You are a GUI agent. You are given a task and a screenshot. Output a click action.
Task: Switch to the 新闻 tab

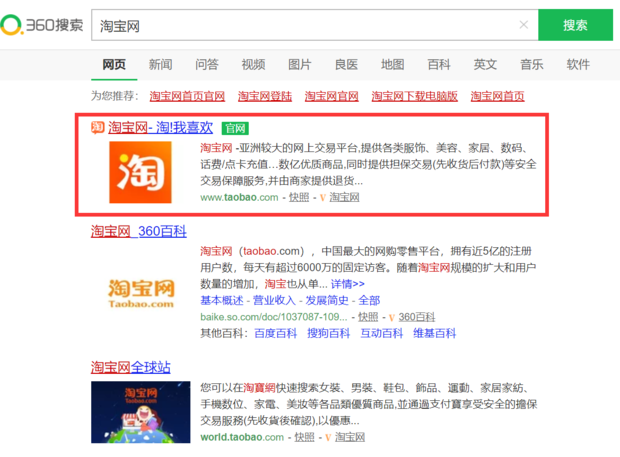(x=161, y=64)
